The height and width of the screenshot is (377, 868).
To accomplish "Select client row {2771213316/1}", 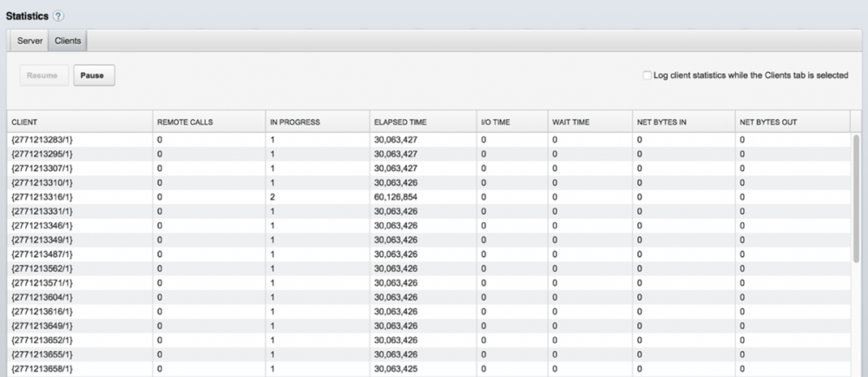I will pos(429,197).
